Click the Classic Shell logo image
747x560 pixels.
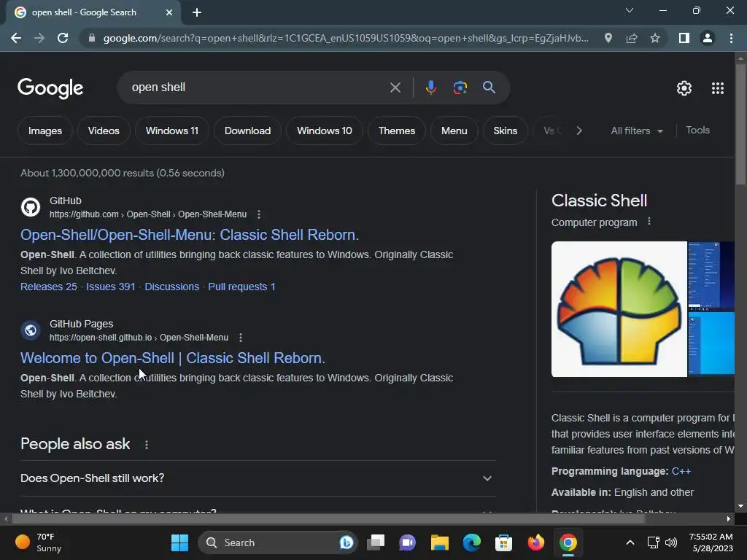coord(619,309)
